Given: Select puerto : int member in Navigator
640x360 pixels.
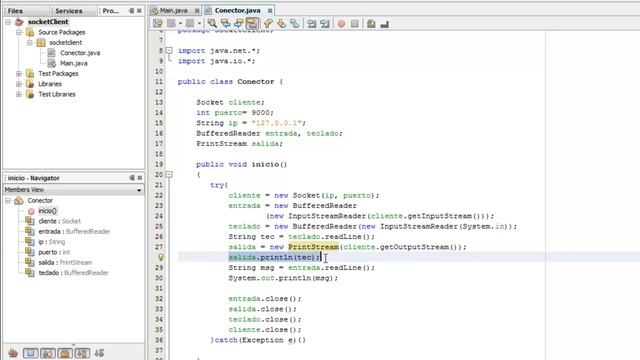Looking at the screenshot, I should point(54,252).
